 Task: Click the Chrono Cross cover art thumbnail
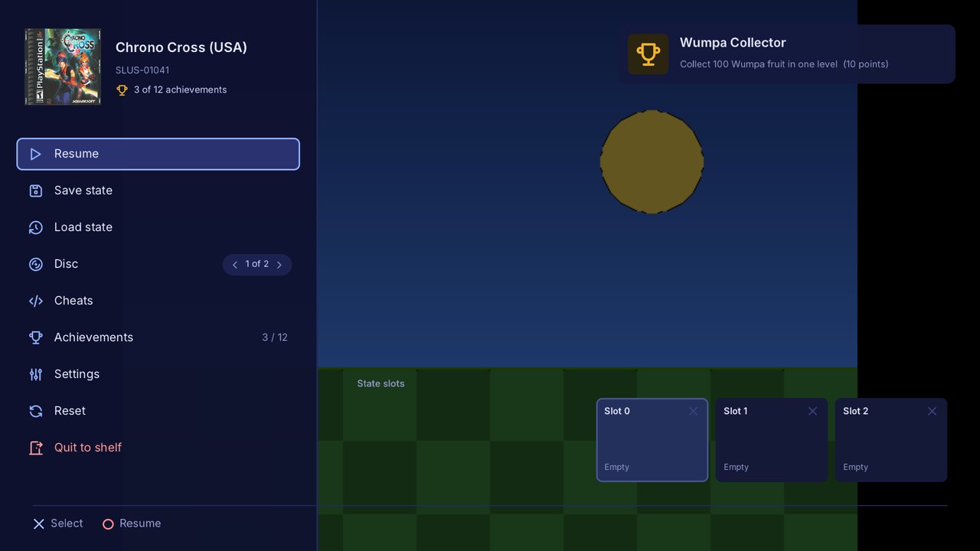pos(63,67)
